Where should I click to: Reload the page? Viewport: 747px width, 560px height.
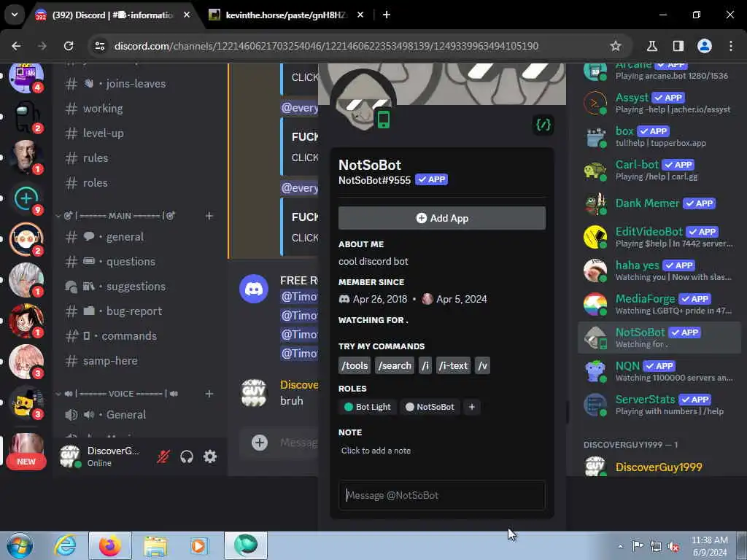click(69, 46)
